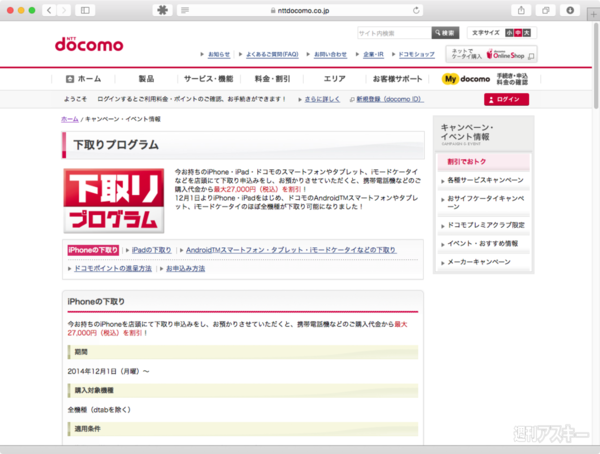Image resolution: width=600 pixels, height=454 pixels.
Task: Show the Safari sidebar
Action: (85, 10)
